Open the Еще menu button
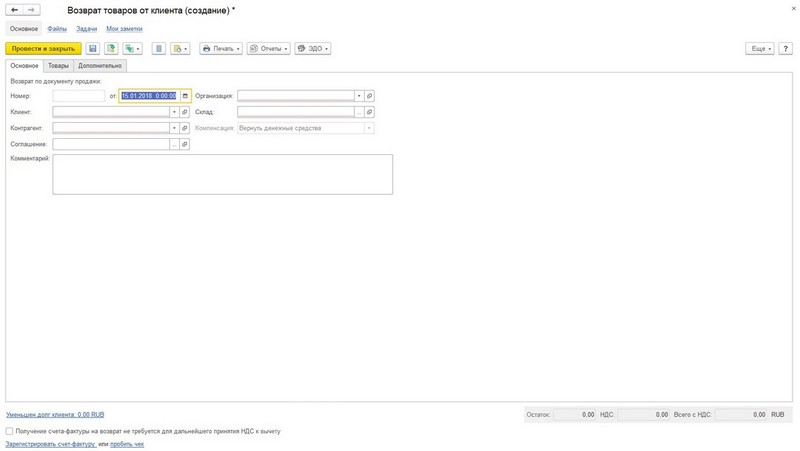800x451 pixels. coord(760,48)
